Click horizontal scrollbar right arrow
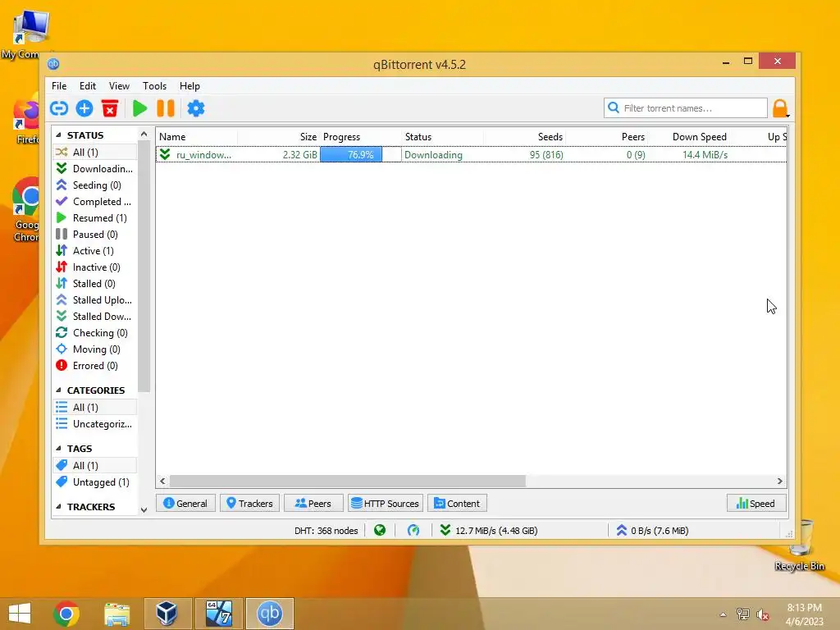 click(x=779, y=481)
